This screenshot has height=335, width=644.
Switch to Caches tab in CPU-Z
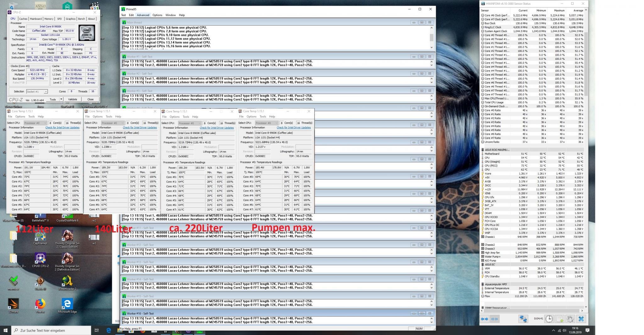23,19
